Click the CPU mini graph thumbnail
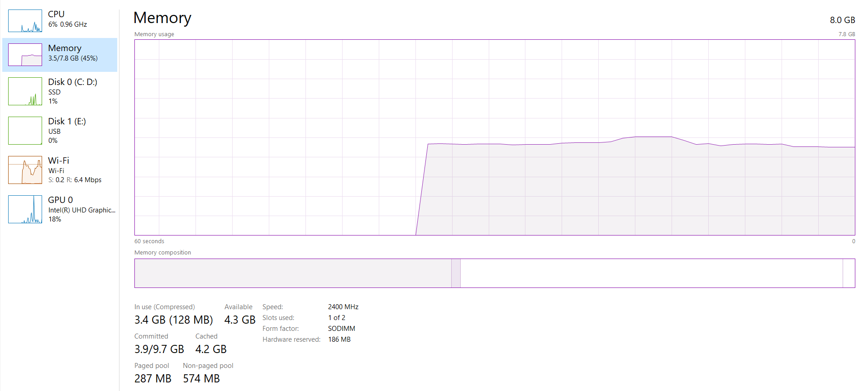Viewport: 868px width, 391px height. [x=25, y=21]
